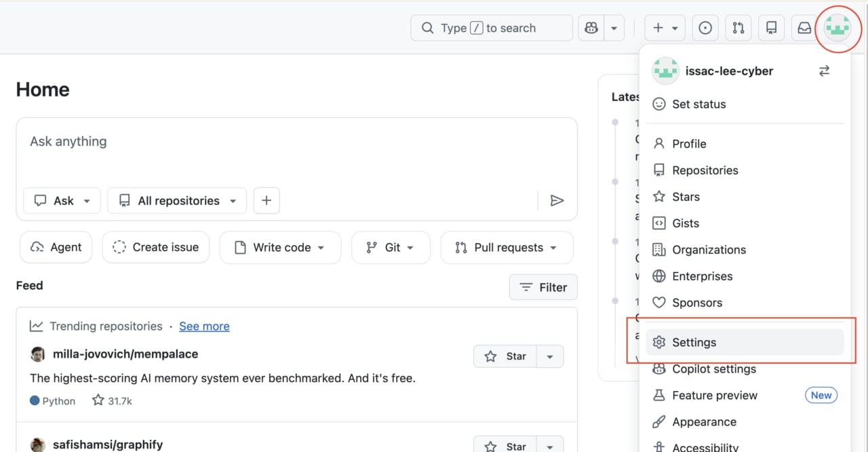Open the Copilot chat icon in header
The height and width of the screenshot is (452, 868).
(x=591, y=28)
